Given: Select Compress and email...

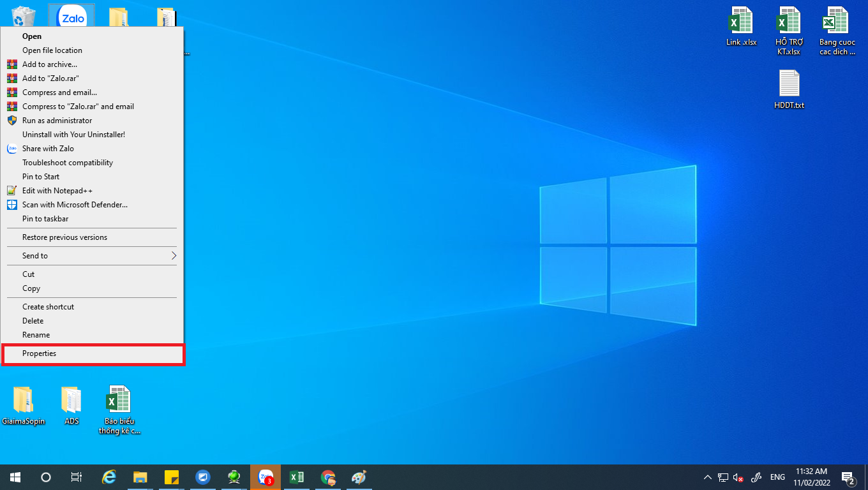Looking at the screenshot, I should point(92,93).
